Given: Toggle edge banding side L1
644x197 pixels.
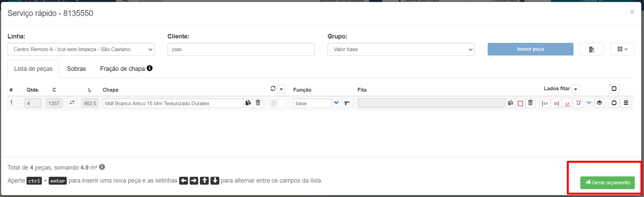Looking at the screenshot, I should point(567,103).
